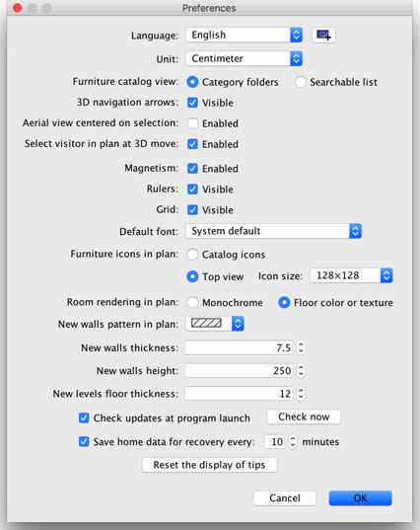Toggle Grid Visible checkbox
Screen dimensions: 420x530
(x=192, y=209)
